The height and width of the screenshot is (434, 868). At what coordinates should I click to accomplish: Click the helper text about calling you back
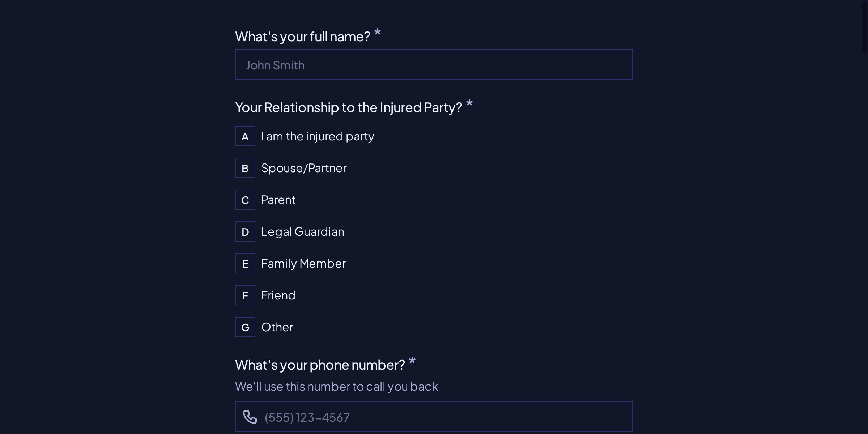pyautogui.click(x=336, y=386)
